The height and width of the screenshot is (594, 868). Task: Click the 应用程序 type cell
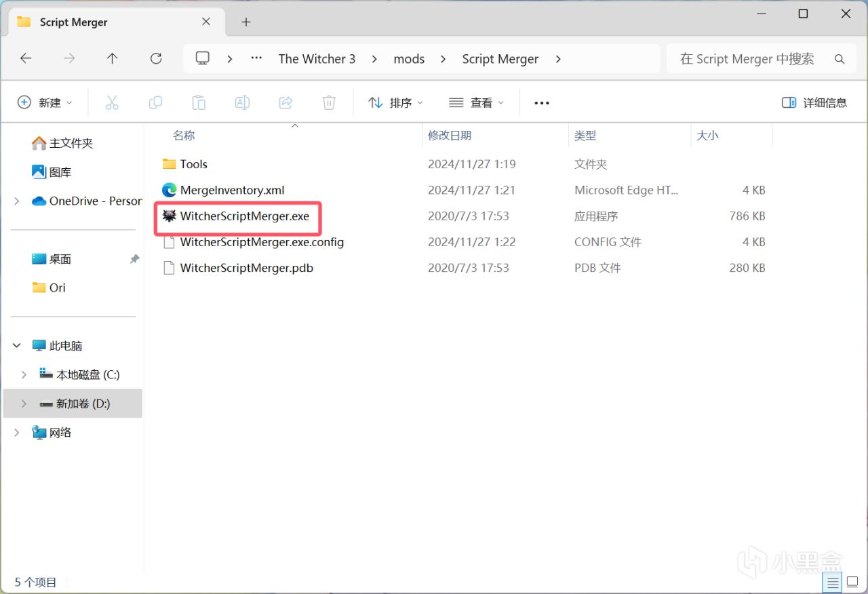pos(596,216)
